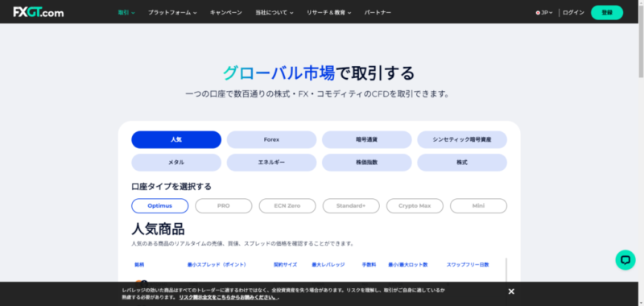
Task: Click the Japan flag language icon
Action: click(538, 13)
